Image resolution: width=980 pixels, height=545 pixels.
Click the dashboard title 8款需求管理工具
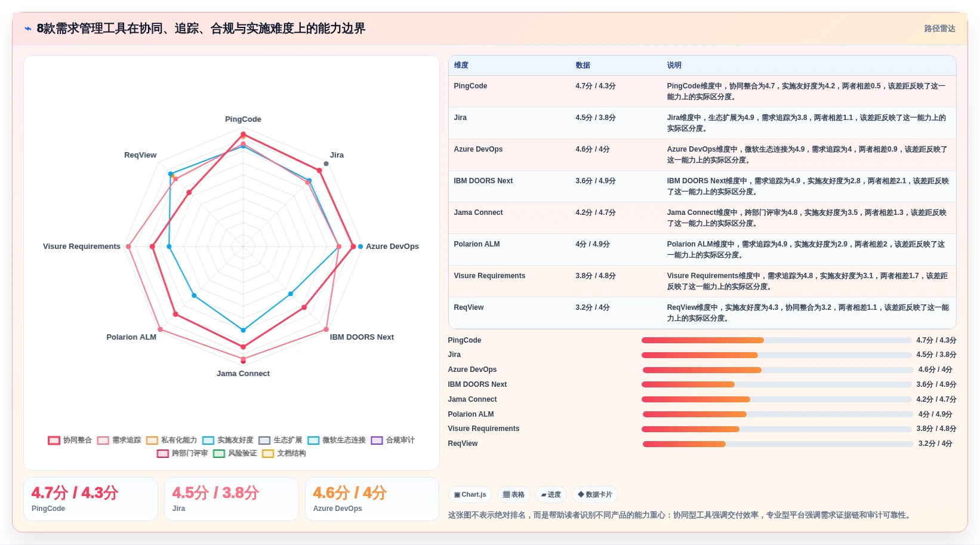pyautogui.click(x=201, y=29)
